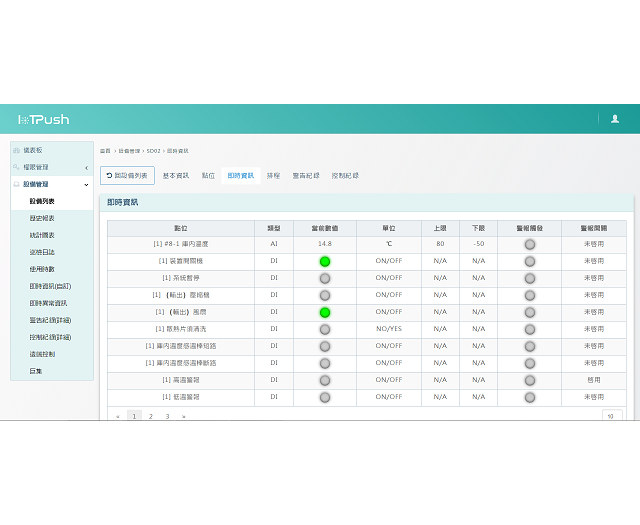Switch to the 警告紀錄 tab
The height and width of the screenshot is (525, 640).
pos(306,176)
